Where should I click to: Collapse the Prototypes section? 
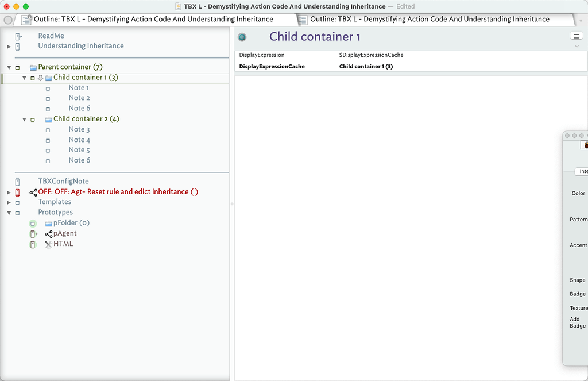pos(9,212)
